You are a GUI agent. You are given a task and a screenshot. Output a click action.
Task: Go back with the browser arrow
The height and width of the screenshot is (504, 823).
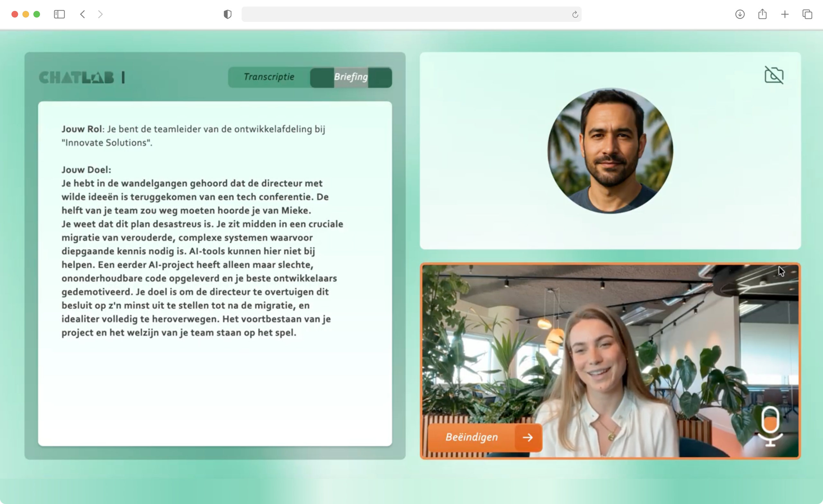pyautogui.click(x=83, y=14)
